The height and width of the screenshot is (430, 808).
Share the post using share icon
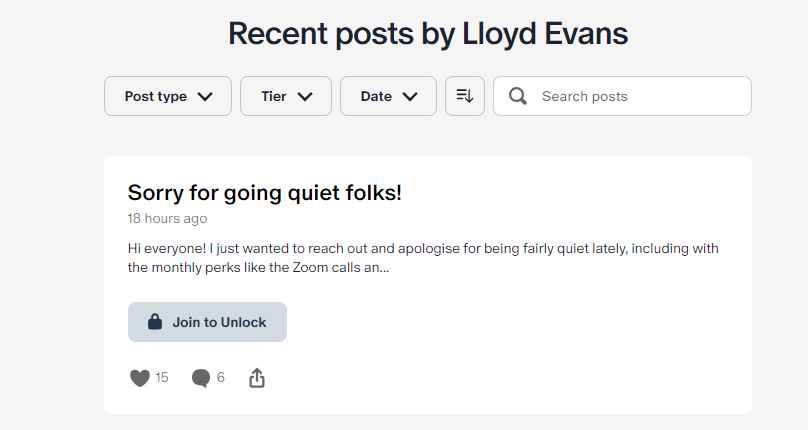tap(257, 378)
